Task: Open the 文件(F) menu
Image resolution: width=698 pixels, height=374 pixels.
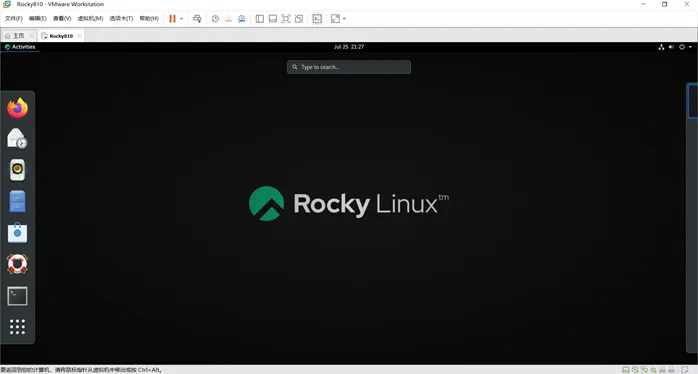Action: pos(13,19)
